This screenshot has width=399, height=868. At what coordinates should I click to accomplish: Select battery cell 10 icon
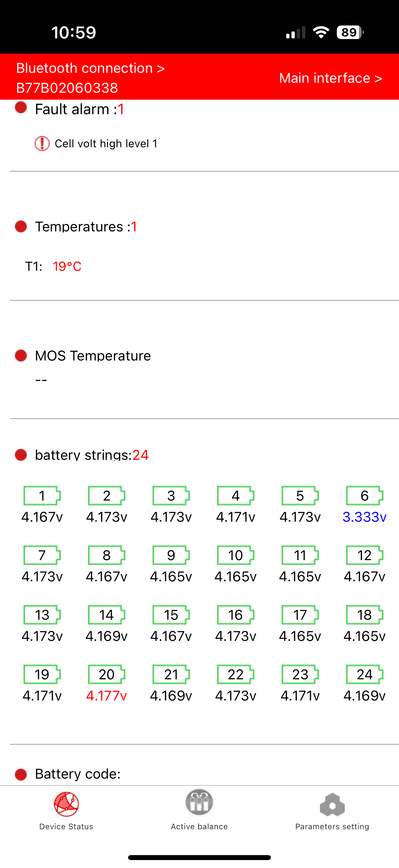click(x=235, y=555)
